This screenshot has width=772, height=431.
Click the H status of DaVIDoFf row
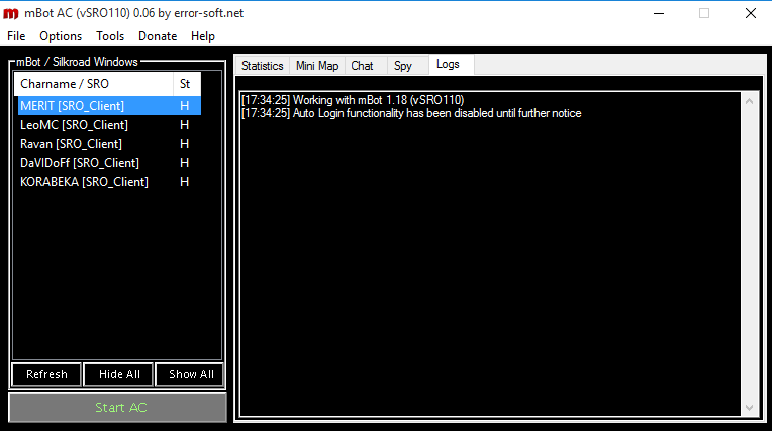click(185, 163)
